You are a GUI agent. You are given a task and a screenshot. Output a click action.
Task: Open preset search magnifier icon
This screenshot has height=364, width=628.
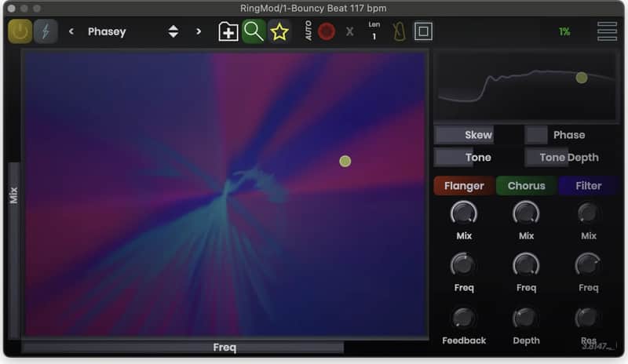pos(254,31)
